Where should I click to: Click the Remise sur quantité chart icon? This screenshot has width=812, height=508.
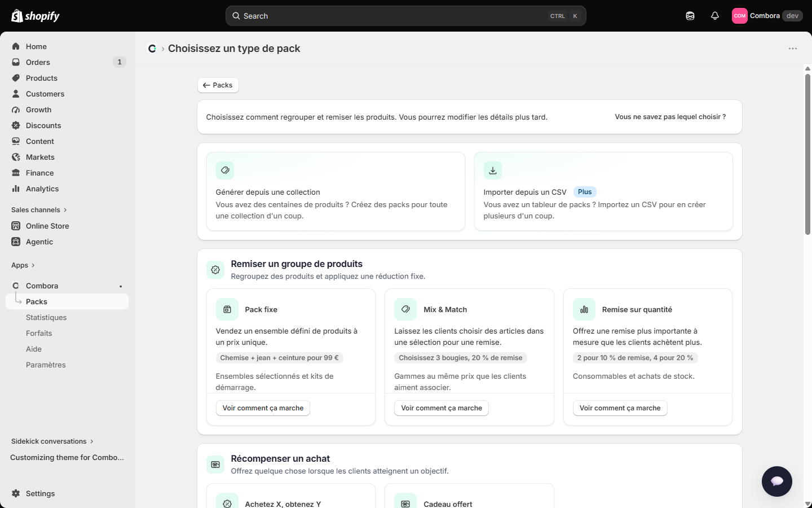[584, 309]
